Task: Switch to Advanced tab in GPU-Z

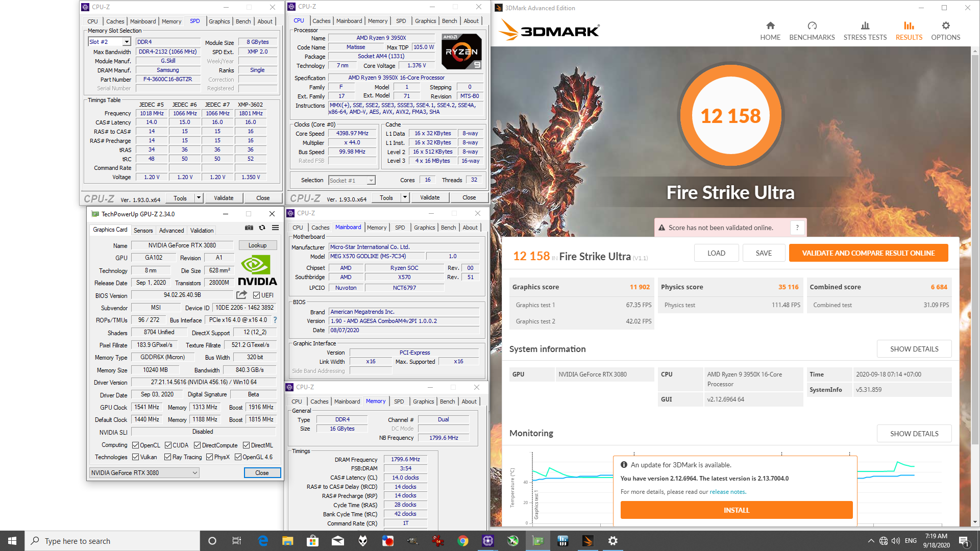Action: [171, 230]
